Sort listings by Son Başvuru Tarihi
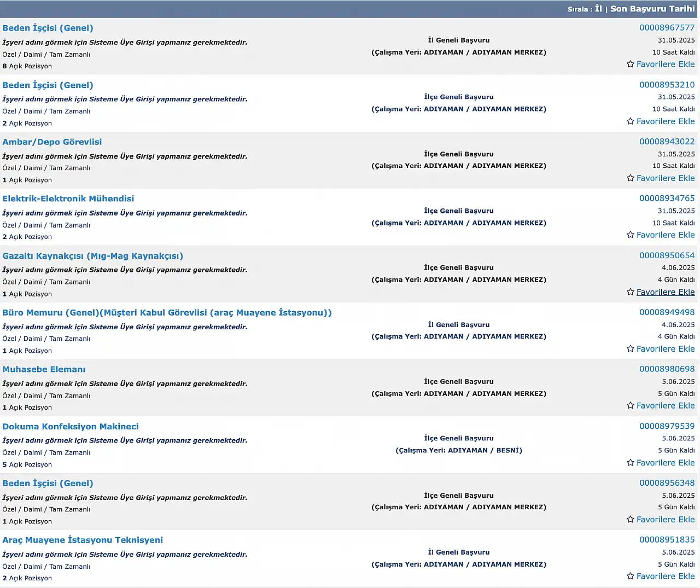The image size is (700, 588). click(652, 9)
